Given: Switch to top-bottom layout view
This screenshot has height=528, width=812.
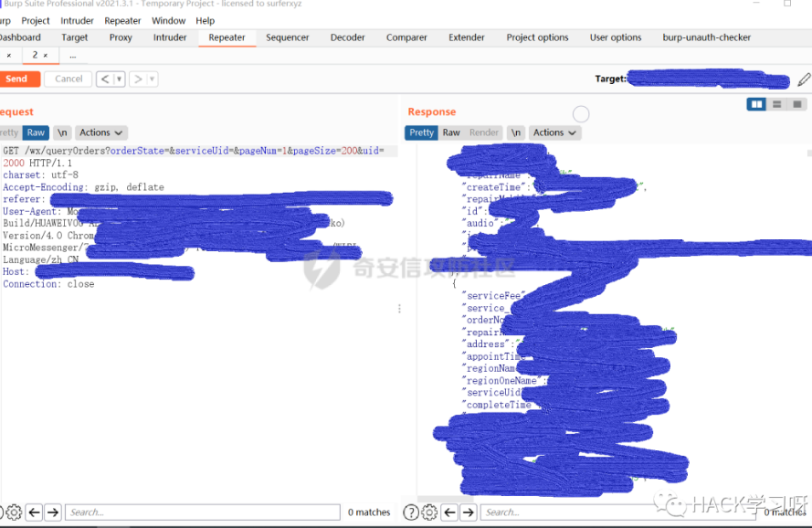Looking at the screenshot, I should pyautogui.click(x=776, y=104).
